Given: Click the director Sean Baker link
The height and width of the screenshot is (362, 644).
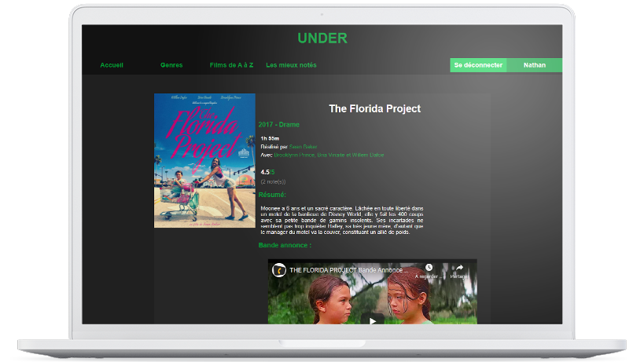Looking at the screenshot, I should coord(303,147).
